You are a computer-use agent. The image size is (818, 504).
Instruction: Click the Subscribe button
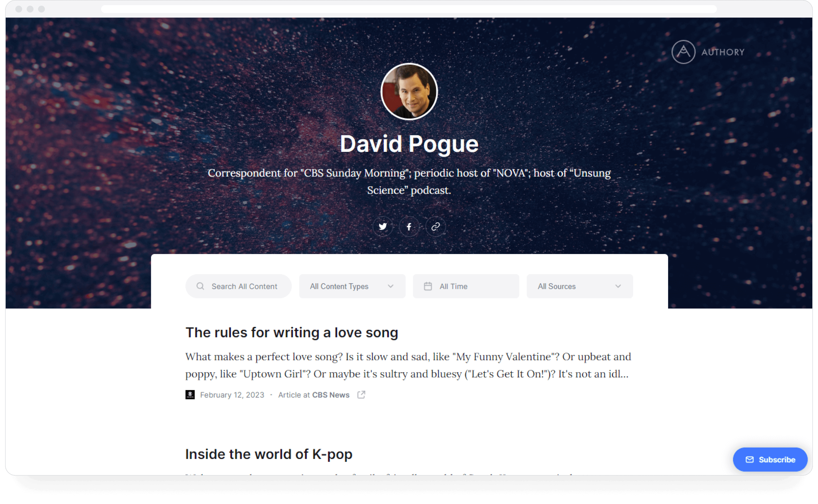770,460
